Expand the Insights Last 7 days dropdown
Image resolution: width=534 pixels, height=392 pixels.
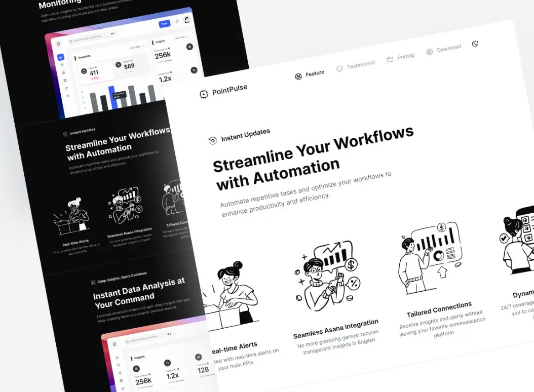point(181,37)
